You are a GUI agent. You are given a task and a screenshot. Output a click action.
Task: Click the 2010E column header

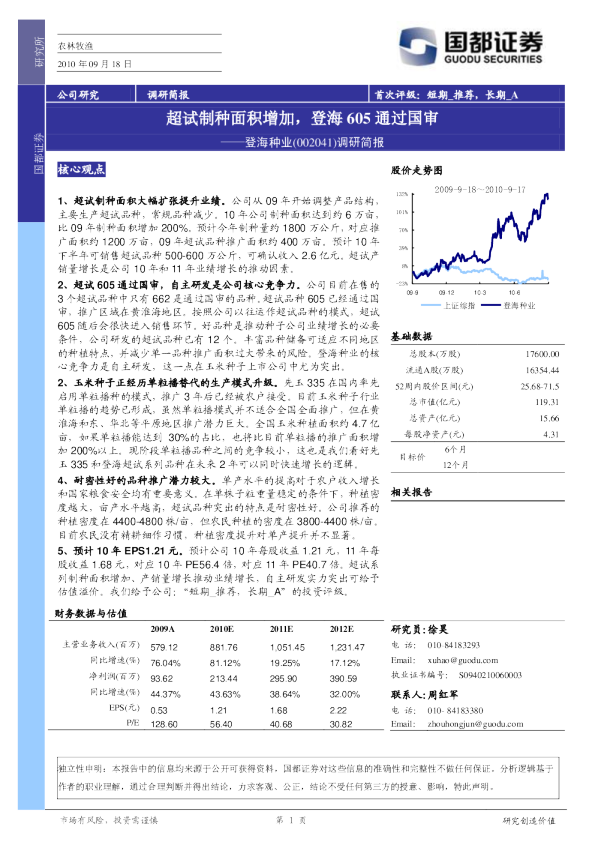coord(221,629)
